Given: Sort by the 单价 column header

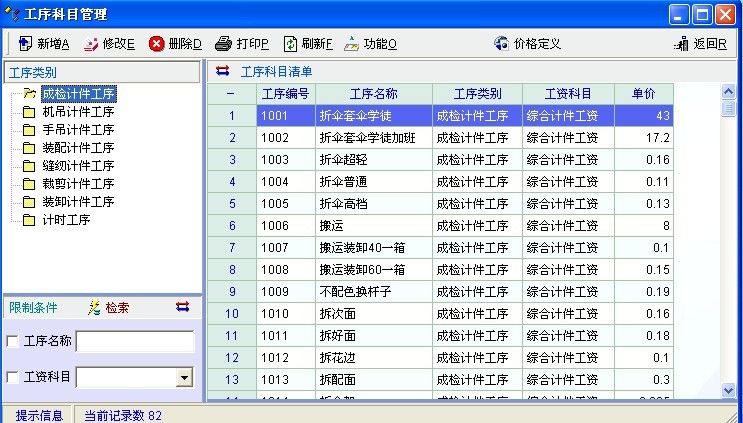Looking at the screenshot, I should click(x=643, y=93).
